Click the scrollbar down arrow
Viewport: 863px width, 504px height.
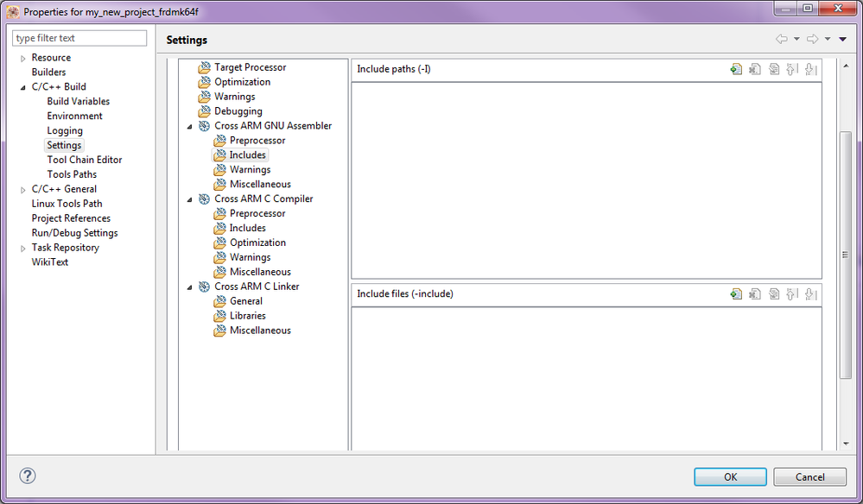click(846, 444)
